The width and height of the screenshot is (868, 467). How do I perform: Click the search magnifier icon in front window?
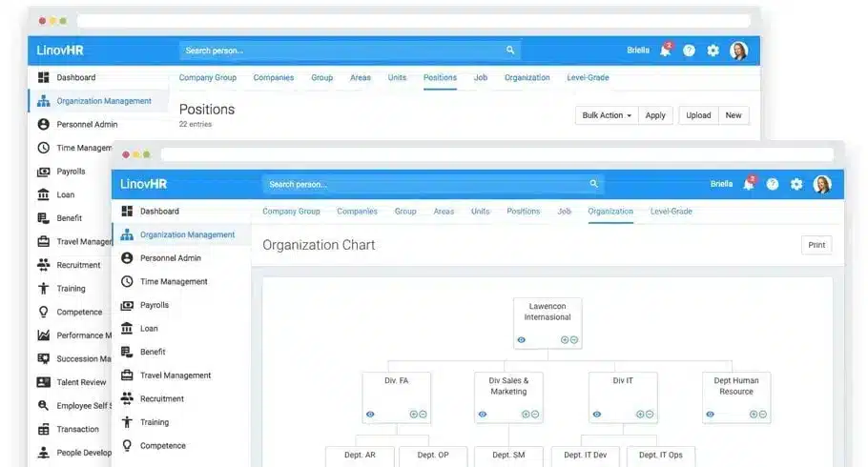[593, 184]
